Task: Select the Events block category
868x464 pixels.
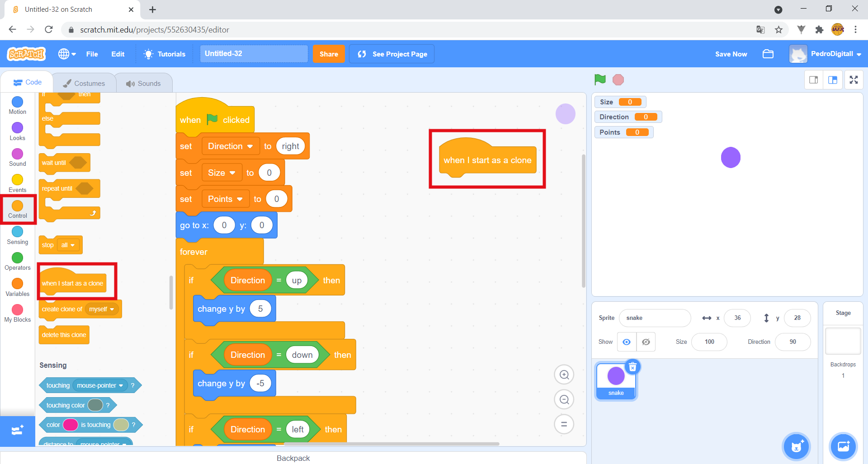Action: point(17,183)
